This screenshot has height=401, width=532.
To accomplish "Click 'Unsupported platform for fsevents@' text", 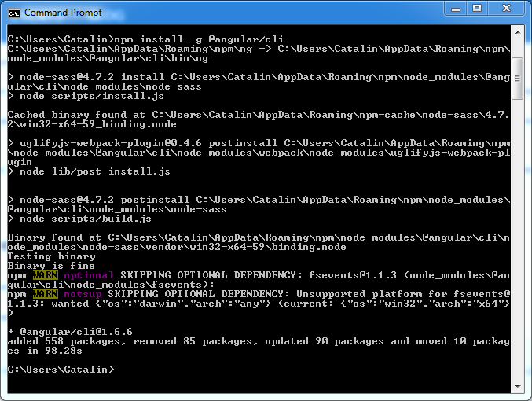I will (x=403, y=294).
